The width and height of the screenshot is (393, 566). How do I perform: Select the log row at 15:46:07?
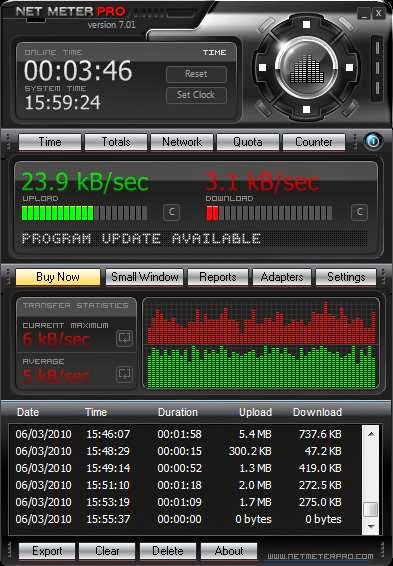tap(185, 434)
